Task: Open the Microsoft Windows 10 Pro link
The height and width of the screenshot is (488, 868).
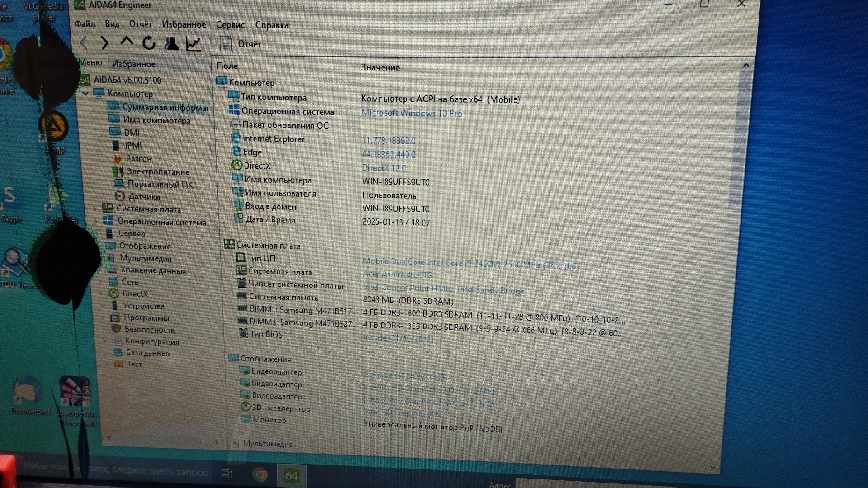Action: click(412, 113)
